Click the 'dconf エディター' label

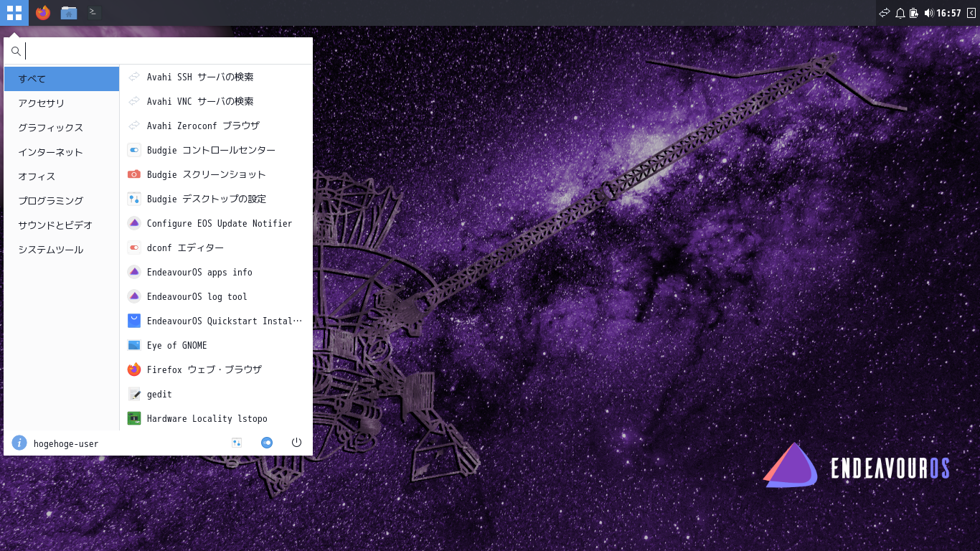(x=185, y=248)
